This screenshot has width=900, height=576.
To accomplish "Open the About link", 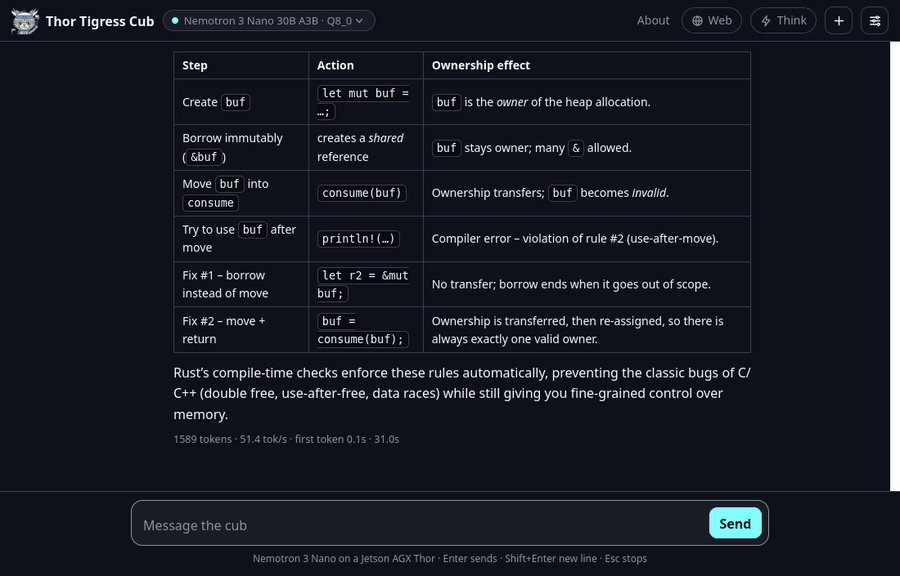I will pos(653,21).
